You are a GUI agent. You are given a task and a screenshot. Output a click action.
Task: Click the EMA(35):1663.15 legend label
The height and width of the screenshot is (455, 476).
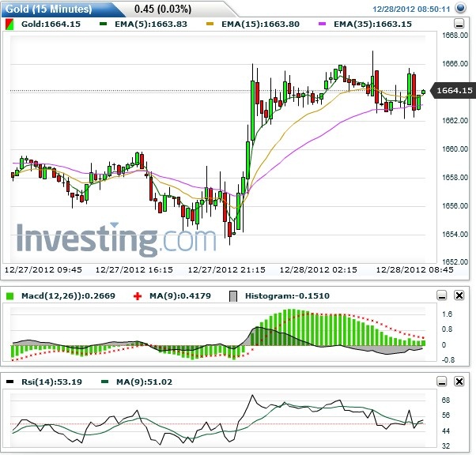(x=372, y=24)
